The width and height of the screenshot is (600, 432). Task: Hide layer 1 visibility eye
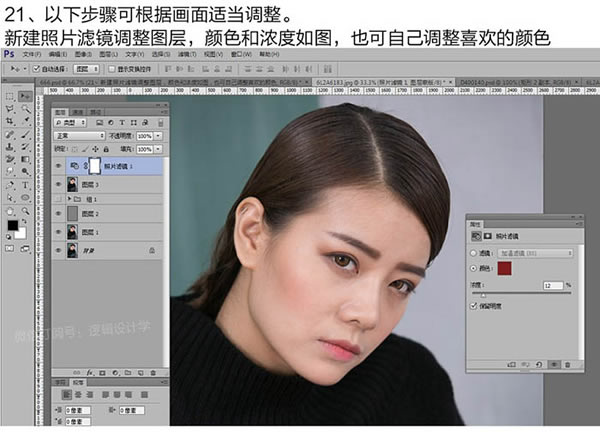(58, 232)
